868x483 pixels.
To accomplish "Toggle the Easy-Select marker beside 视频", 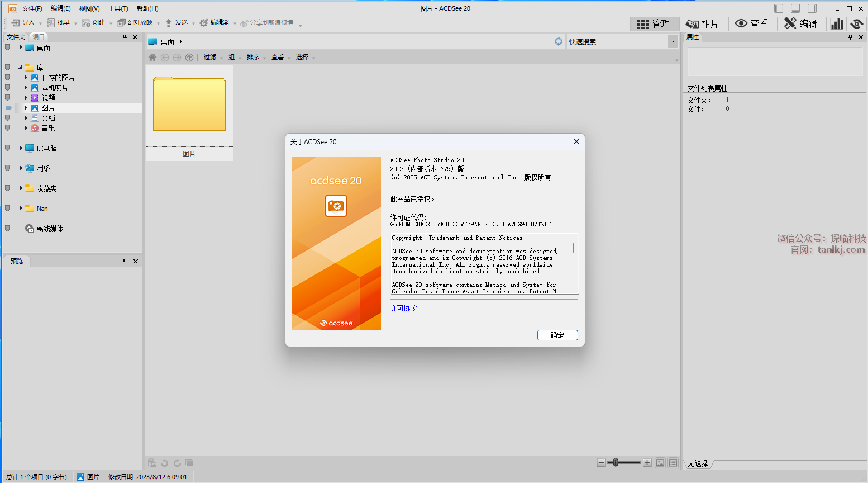I will click(x=8, y=98).
